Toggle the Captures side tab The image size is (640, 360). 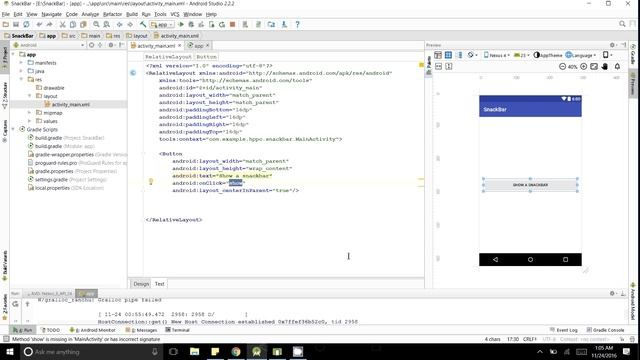(4, 131)
